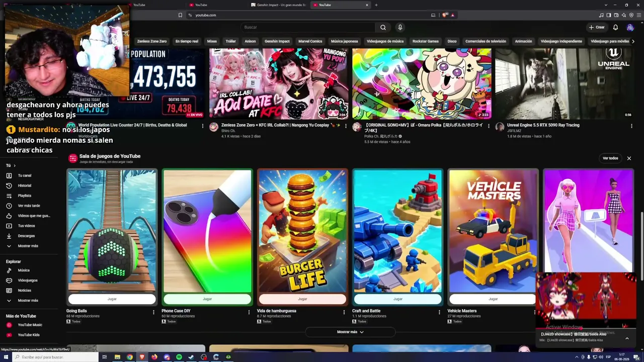
Task: Open YouTube notifications bell
Action: [x=615, y=27]
